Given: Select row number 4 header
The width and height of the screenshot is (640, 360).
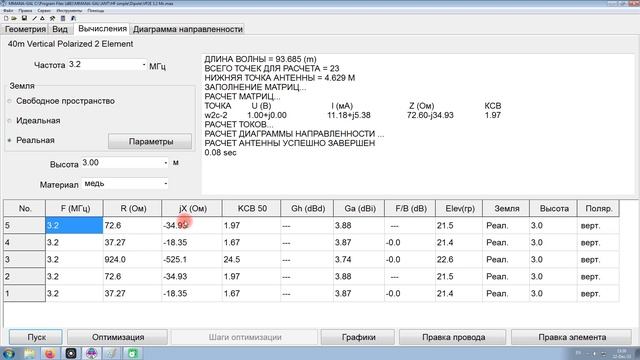Looking at the screenshot, I should [x=24, y=242].
